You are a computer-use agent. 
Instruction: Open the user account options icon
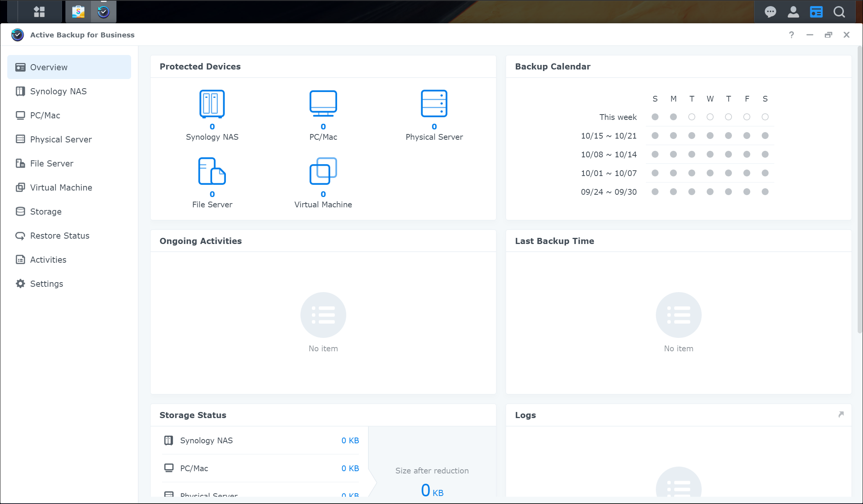[x=793, y=12]
